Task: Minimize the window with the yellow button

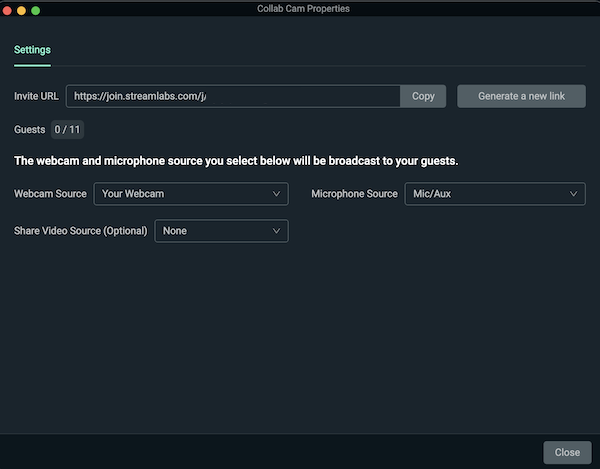Action: click(x=21, y=9)
